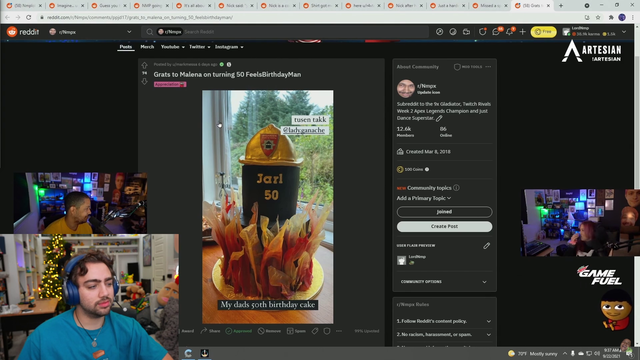Open the taskbar clock and date
640x360 pixels.
coord(612,353)
